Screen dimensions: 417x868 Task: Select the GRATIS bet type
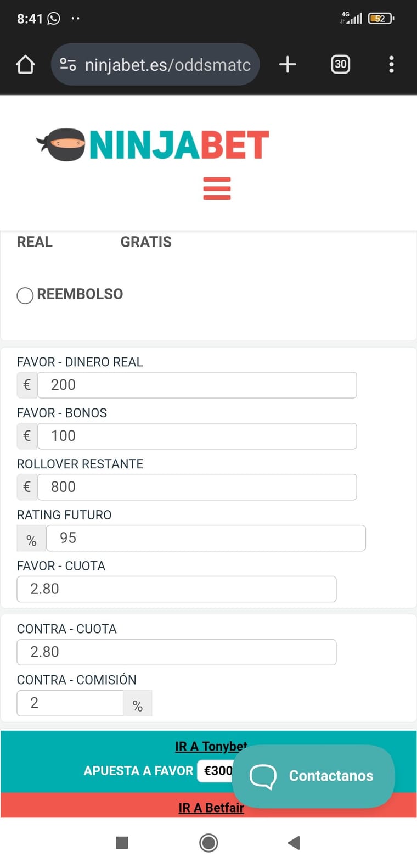[146, 242]
